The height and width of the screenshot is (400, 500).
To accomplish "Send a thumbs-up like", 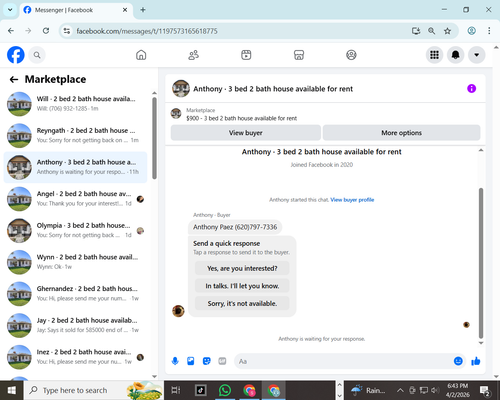I will point(476,361).
